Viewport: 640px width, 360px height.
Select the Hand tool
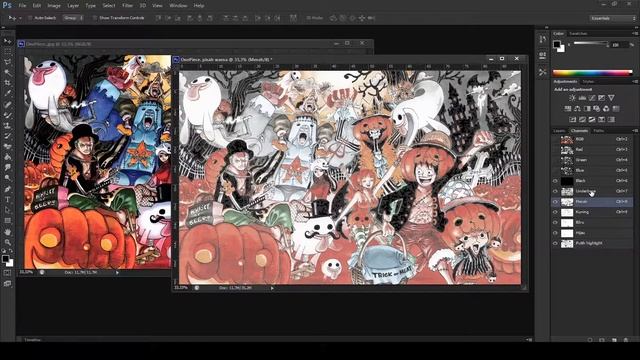[7, 232]
